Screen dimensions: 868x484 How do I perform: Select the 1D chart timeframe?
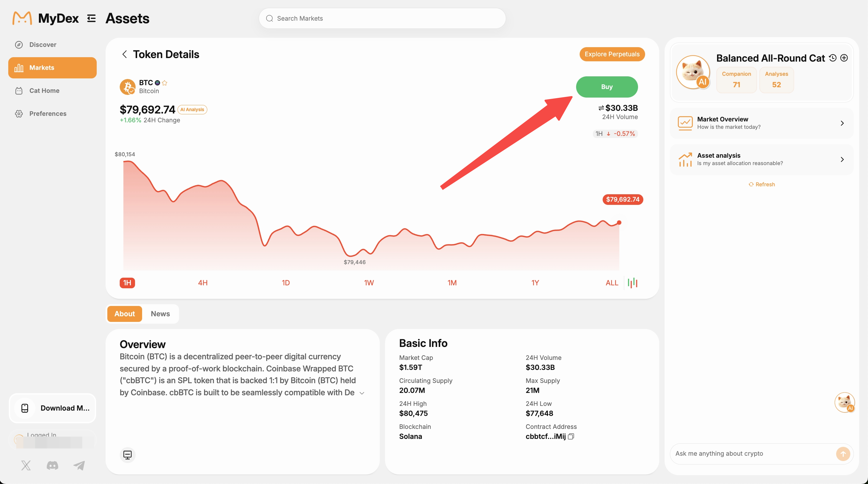[286, 283]
